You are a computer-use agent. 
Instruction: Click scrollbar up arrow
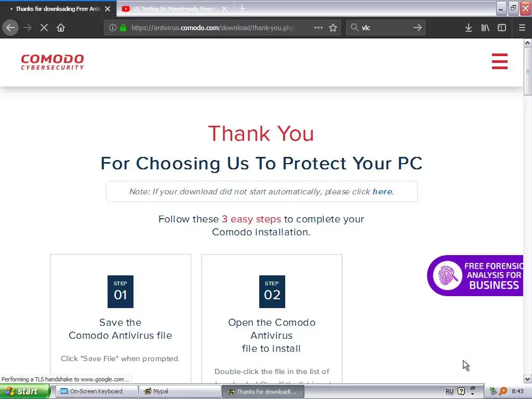528,43
